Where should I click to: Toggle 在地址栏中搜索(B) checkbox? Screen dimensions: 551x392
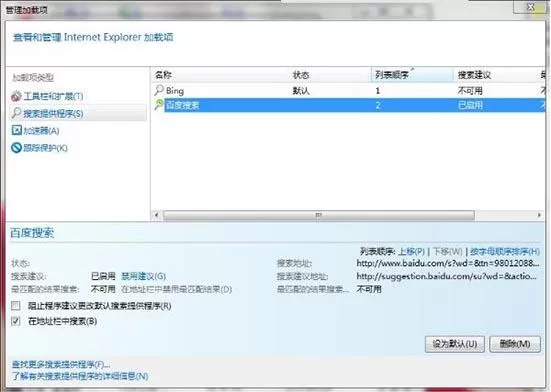point(15,321)
